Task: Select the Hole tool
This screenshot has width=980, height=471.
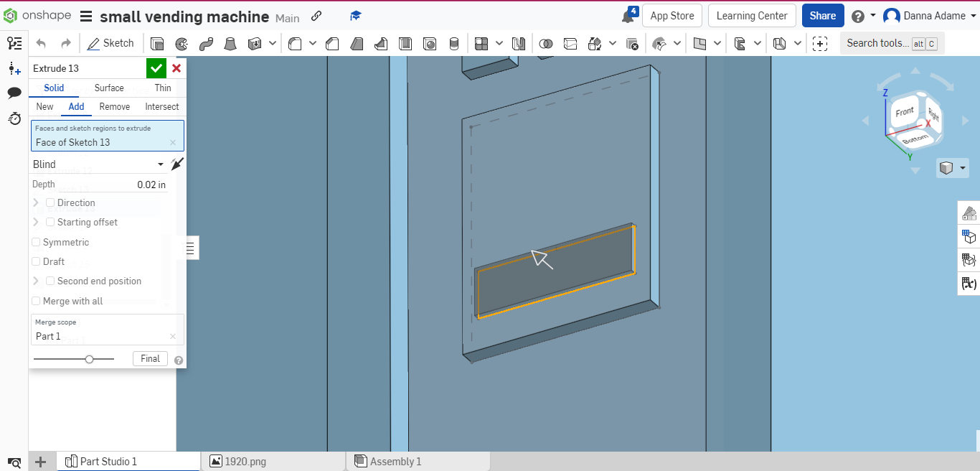Action: click(430, 43)
